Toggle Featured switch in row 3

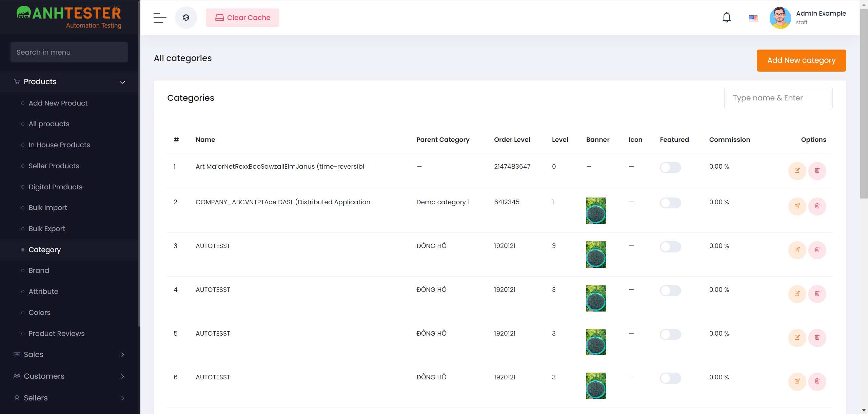coord(670,247)
